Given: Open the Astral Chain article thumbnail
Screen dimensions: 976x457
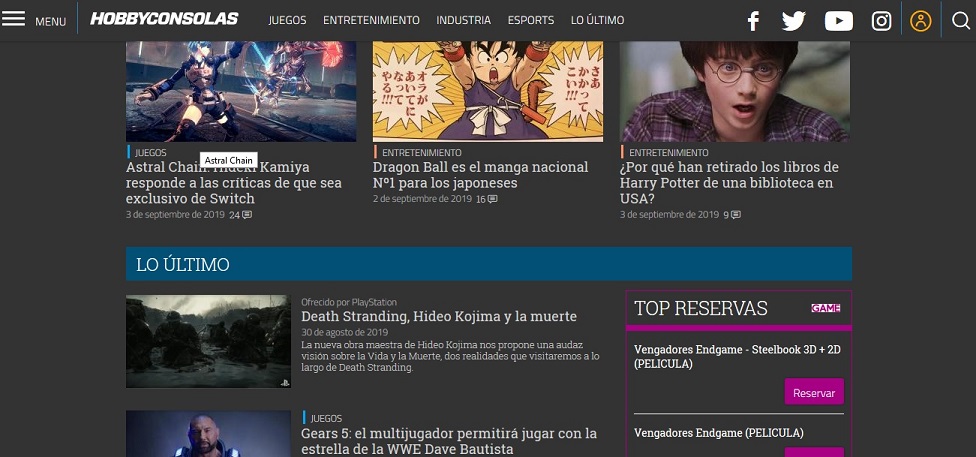Looking at the screenshot, I should coord(241,92).
